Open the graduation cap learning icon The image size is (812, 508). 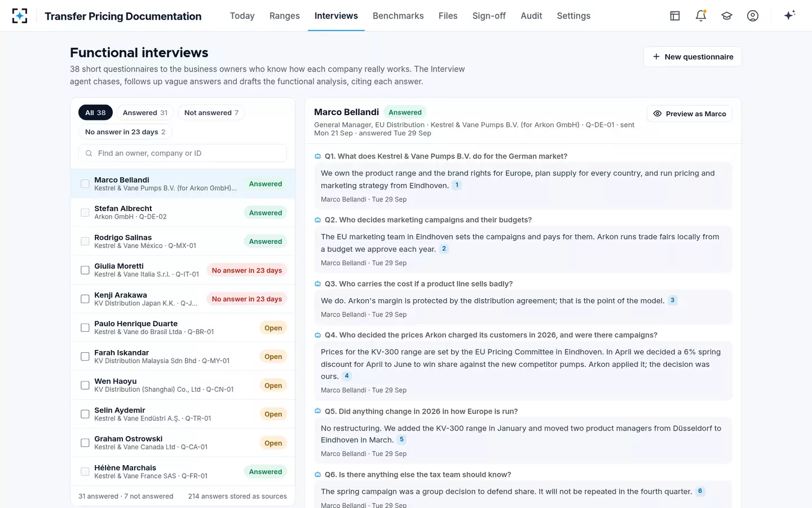click(727, 16)
